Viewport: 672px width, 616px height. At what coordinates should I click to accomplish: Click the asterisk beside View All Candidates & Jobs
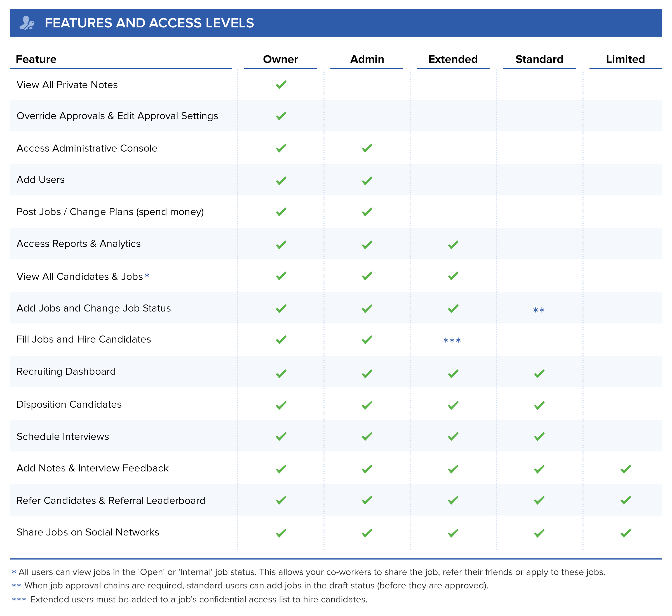[x=147, y=276]
